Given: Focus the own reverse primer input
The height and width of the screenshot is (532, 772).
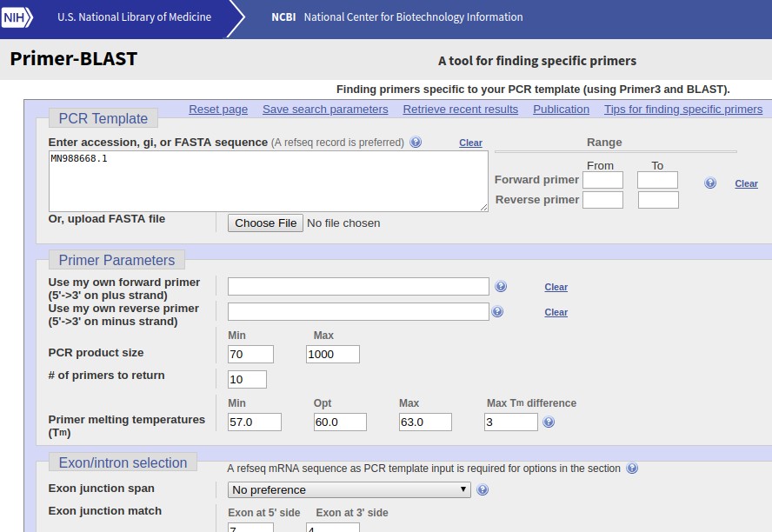Looking at the screenshot, I should click(x=358, y=311).
